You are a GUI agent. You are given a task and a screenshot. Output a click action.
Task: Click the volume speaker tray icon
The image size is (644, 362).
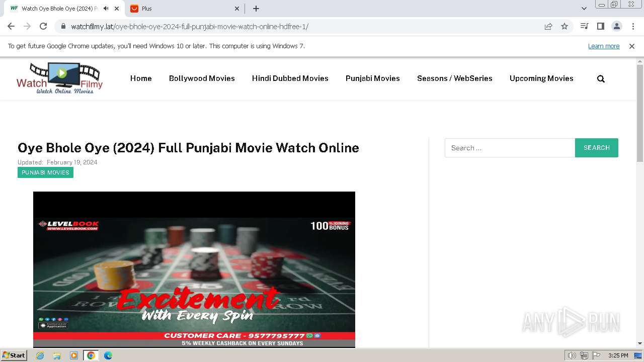coord(572,355)
